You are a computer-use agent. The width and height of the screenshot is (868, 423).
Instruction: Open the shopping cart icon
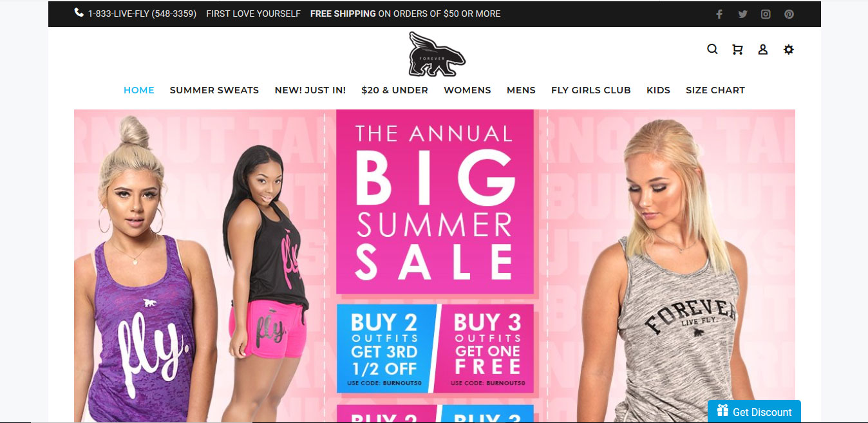pos(737,50)
